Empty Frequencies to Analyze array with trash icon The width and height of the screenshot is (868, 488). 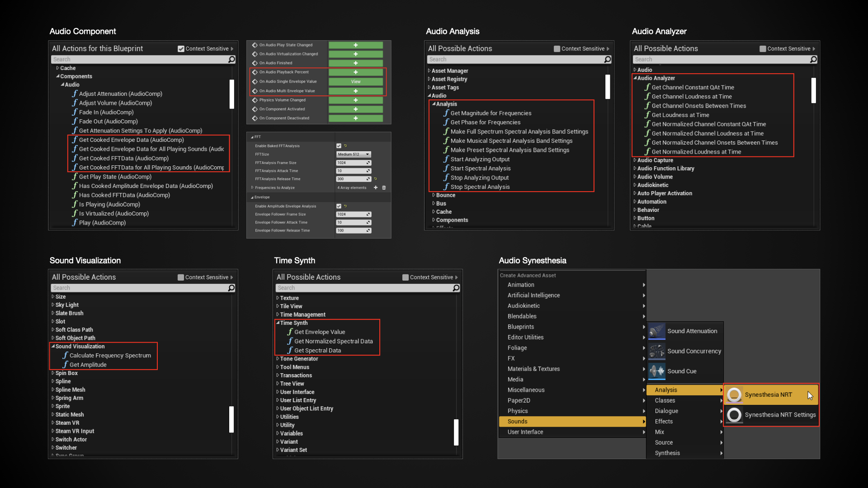tap(384, 188)
